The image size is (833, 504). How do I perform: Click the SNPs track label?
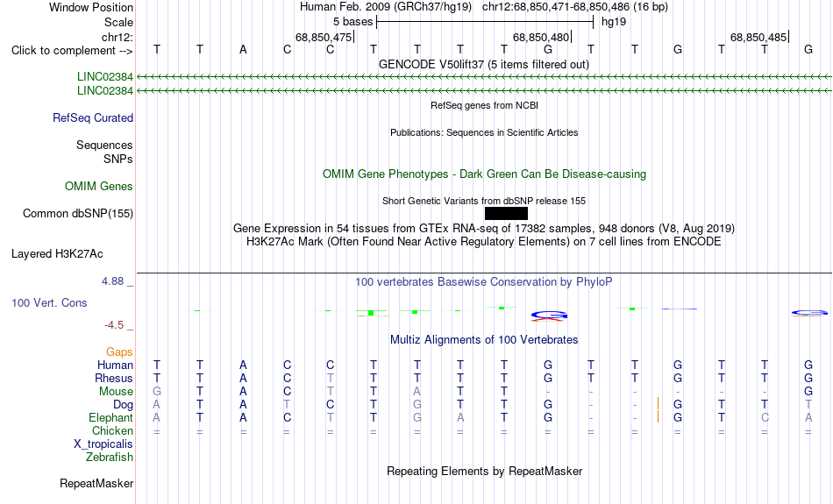(118, 159)
